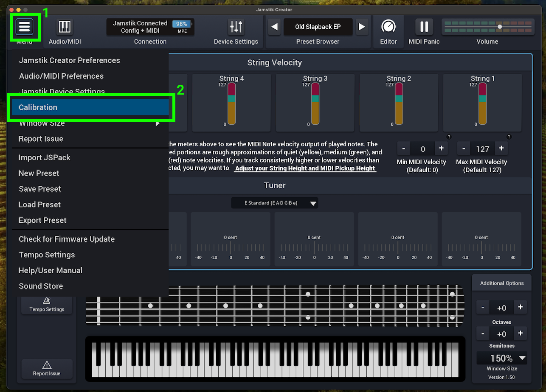Image resolution: width=546 pixels, height=392 pixels.
Task: Select Audio/MIDI Preferences menu item
Action: coord(90,76)
